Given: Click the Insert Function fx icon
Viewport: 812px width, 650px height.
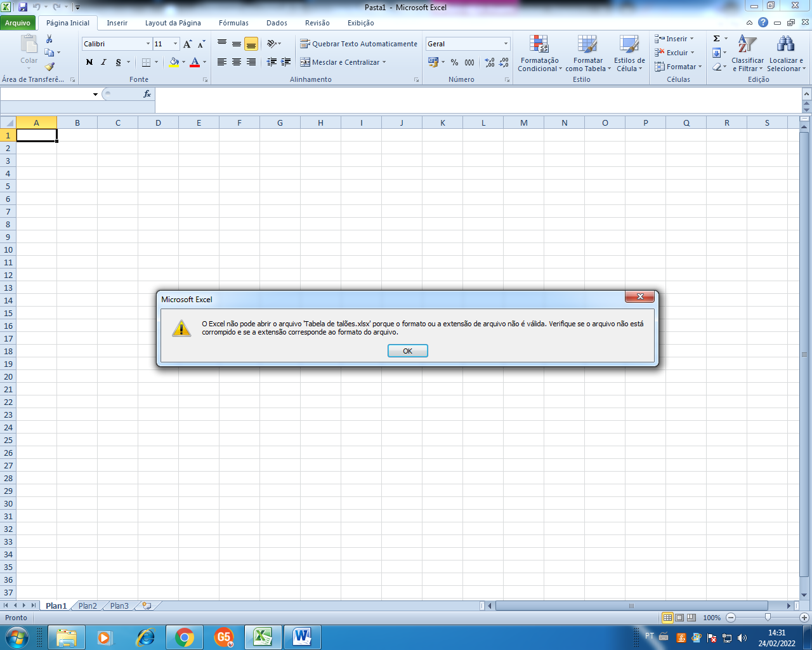Looking at the screenshot, I should point(147,94).
